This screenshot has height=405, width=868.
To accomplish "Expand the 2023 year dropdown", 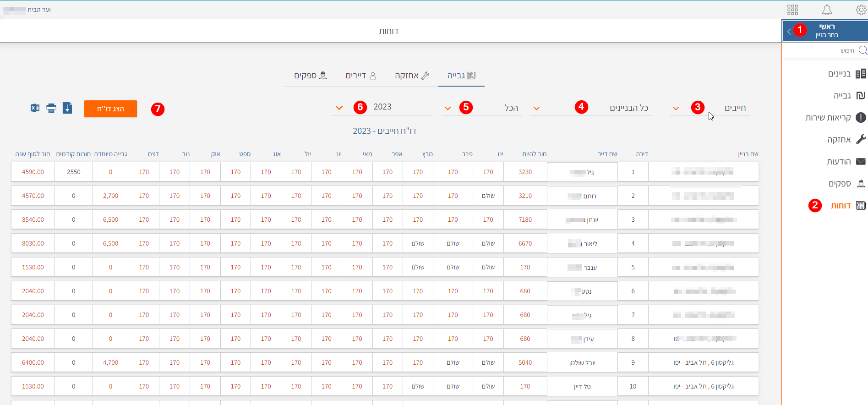I will coord(339,108).
